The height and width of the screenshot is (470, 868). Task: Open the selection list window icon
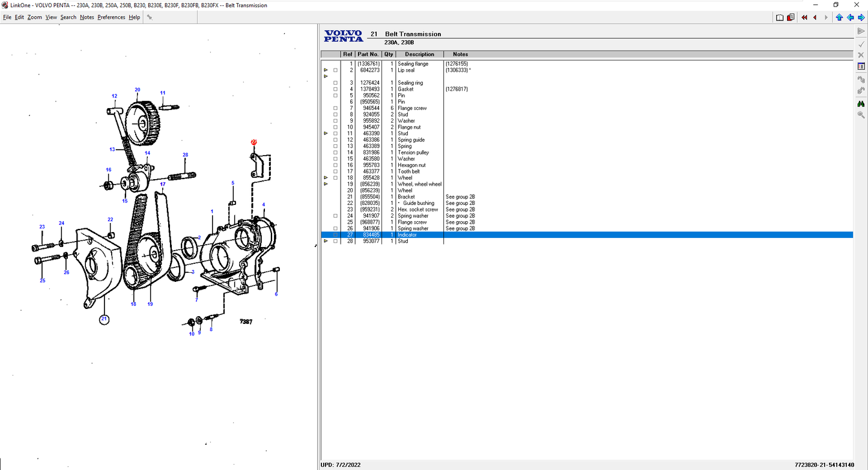pos(861,66)
